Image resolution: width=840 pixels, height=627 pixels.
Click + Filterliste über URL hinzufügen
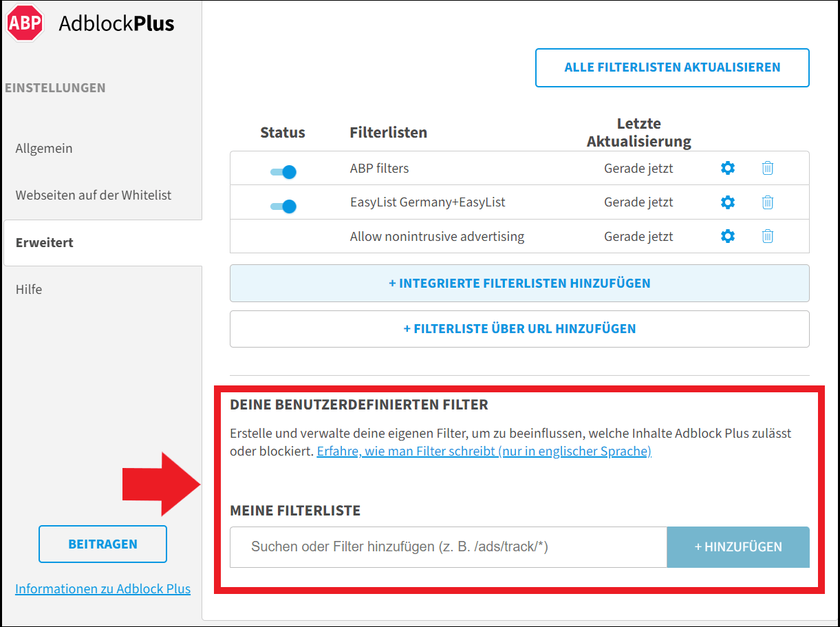[519, 329]
